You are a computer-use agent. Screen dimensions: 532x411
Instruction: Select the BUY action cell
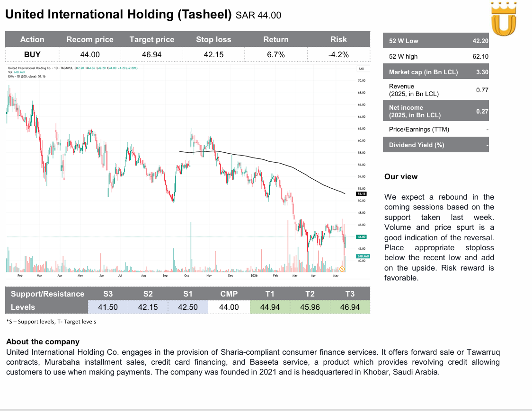tap(32, 54)
